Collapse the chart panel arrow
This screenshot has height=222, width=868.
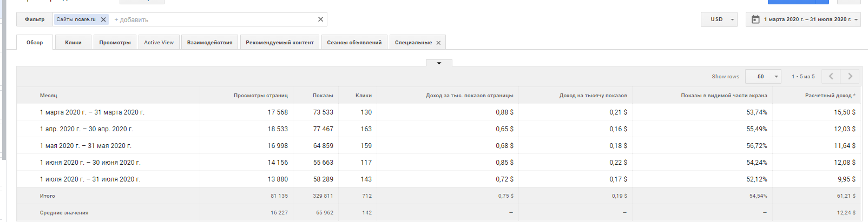(439, 63)
